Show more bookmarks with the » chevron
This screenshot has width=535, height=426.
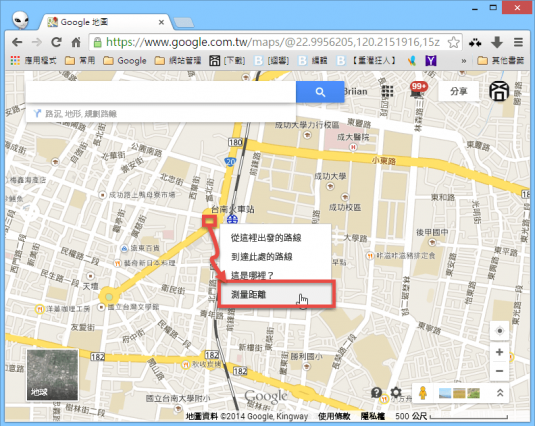point(464,61)
